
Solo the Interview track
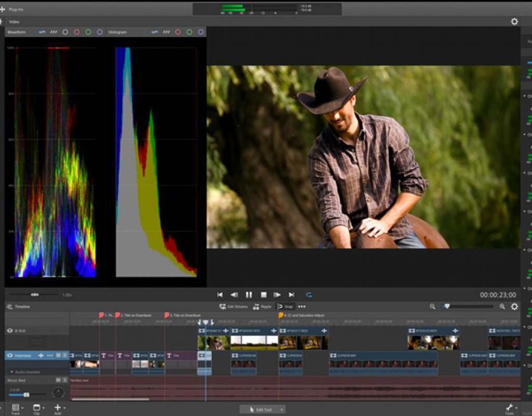(65, 356)
